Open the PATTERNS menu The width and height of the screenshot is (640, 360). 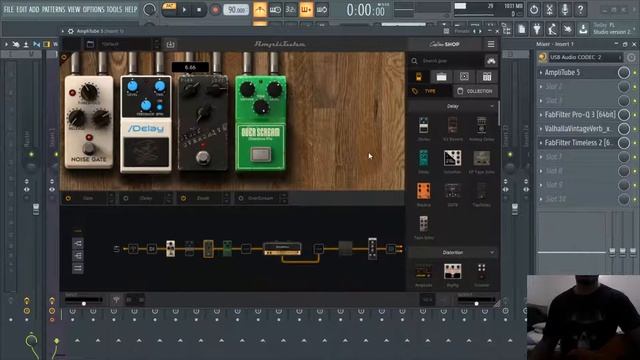pyautogui.click(x=53, y=9)
